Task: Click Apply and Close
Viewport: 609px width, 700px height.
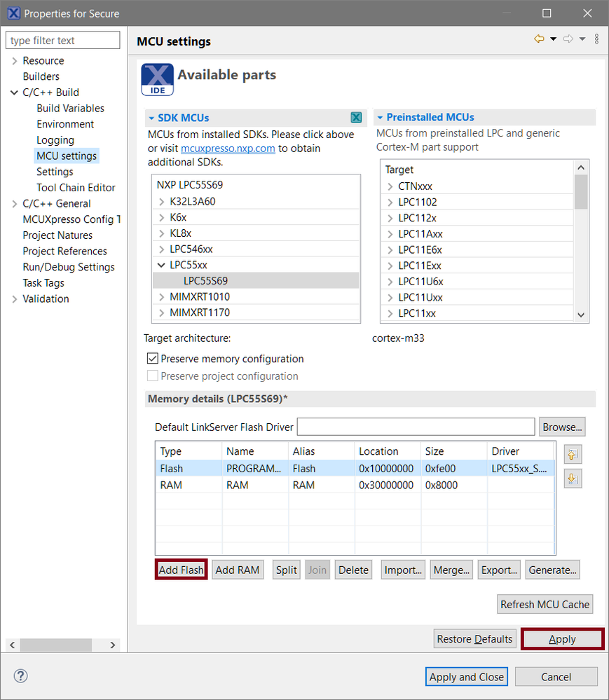Action: 467,677
